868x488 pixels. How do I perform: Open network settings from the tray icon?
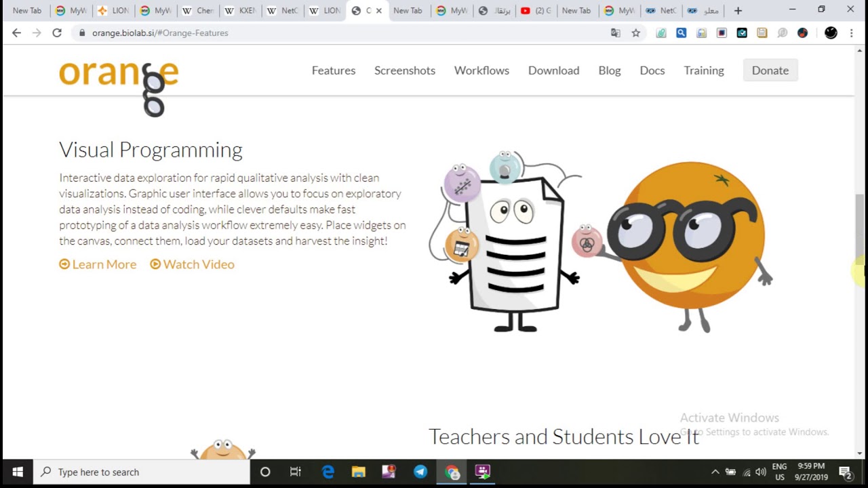coord(747,472)
